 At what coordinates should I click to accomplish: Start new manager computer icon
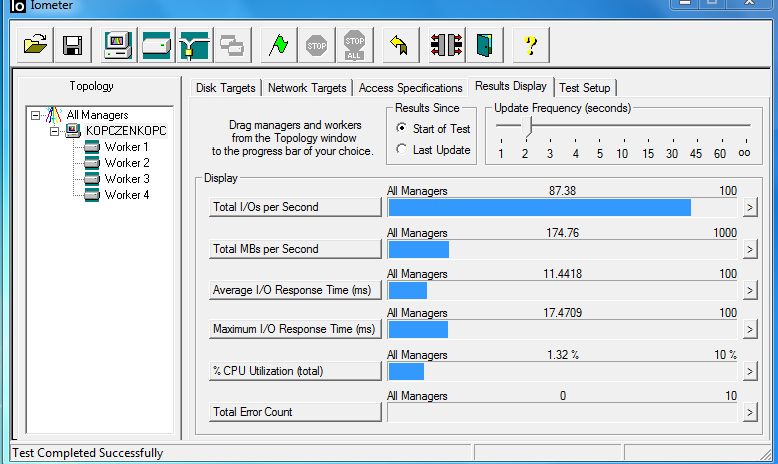118,45
